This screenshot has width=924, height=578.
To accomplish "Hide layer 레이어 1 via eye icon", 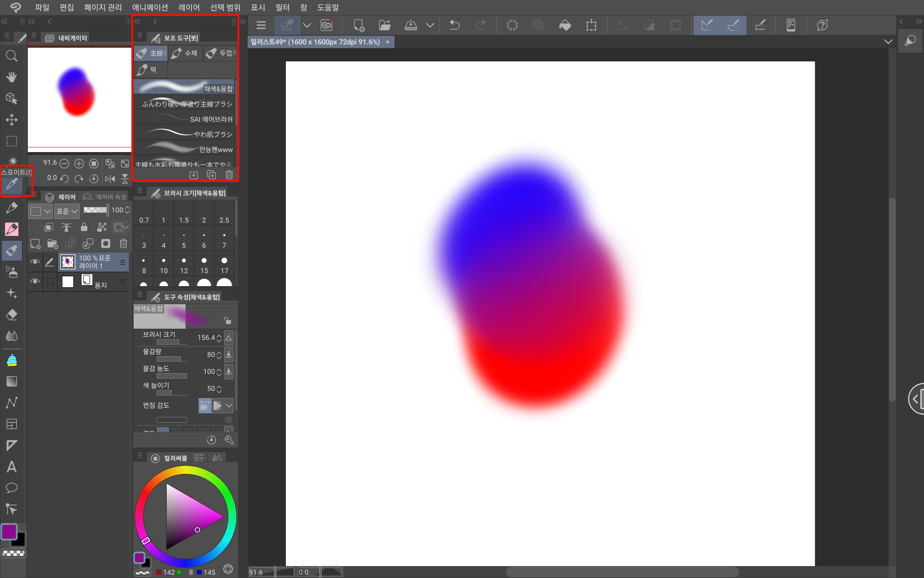I will click(35, 262).
